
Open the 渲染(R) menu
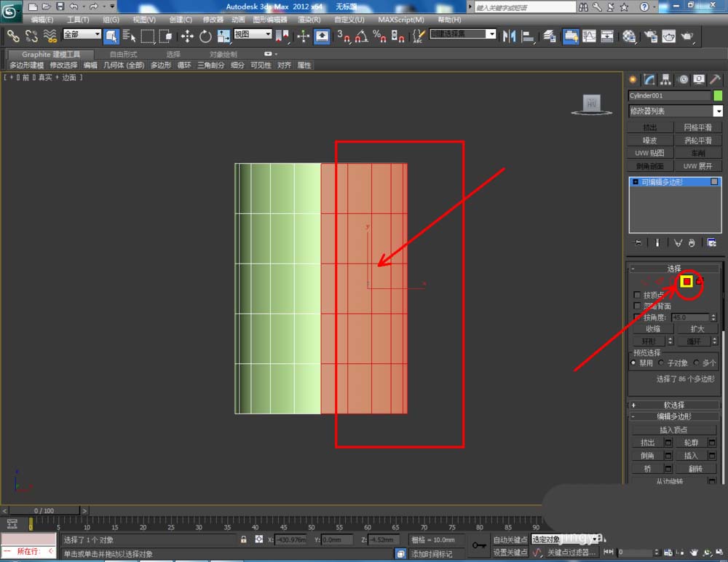pos(309,20)
